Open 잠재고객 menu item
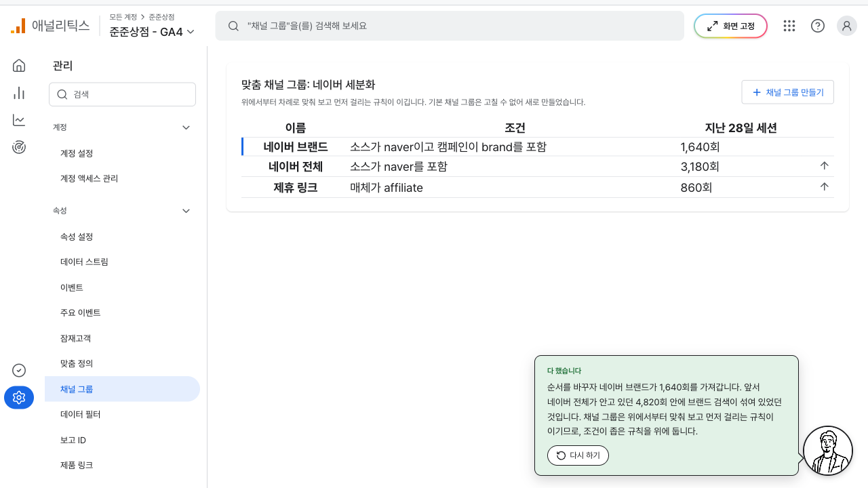This screenshot has height=488, width=868. point(122,338)
